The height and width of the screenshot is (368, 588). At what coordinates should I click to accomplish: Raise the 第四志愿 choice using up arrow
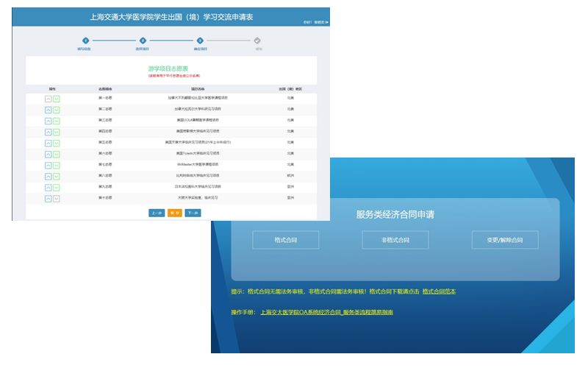(48, 132)
